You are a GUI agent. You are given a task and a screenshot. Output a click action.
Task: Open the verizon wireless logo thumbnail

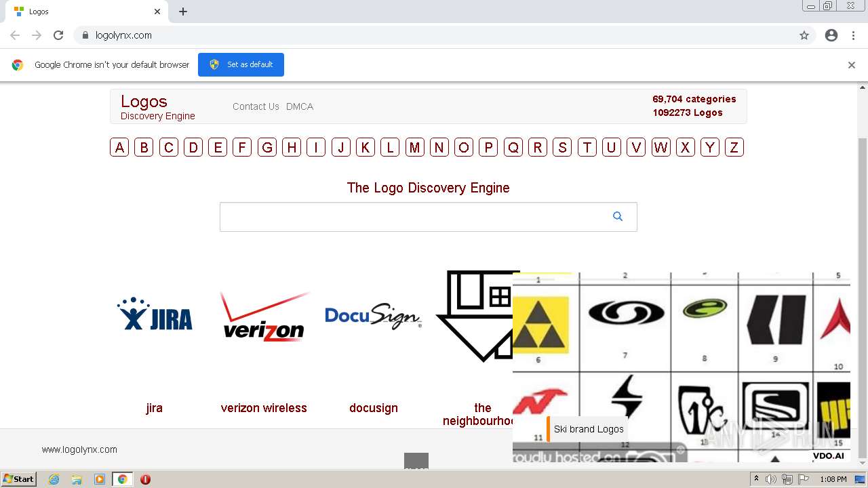coord(264,317)
